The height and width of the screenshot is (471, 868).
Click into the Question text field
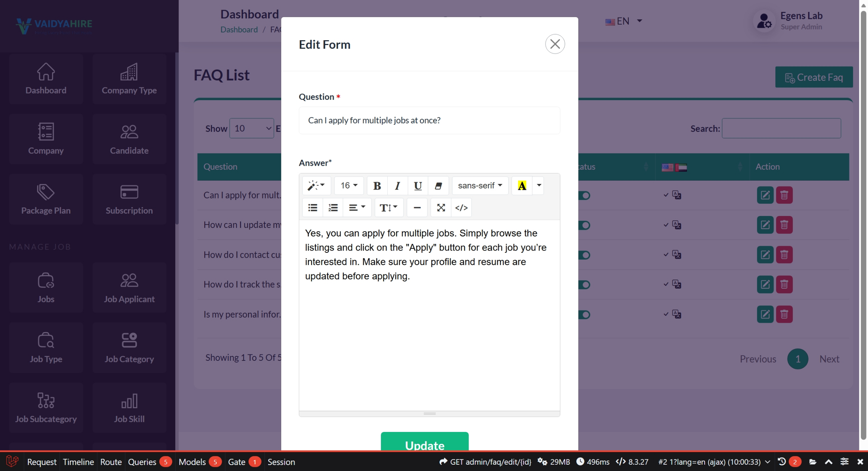click(x=429, y=120)
